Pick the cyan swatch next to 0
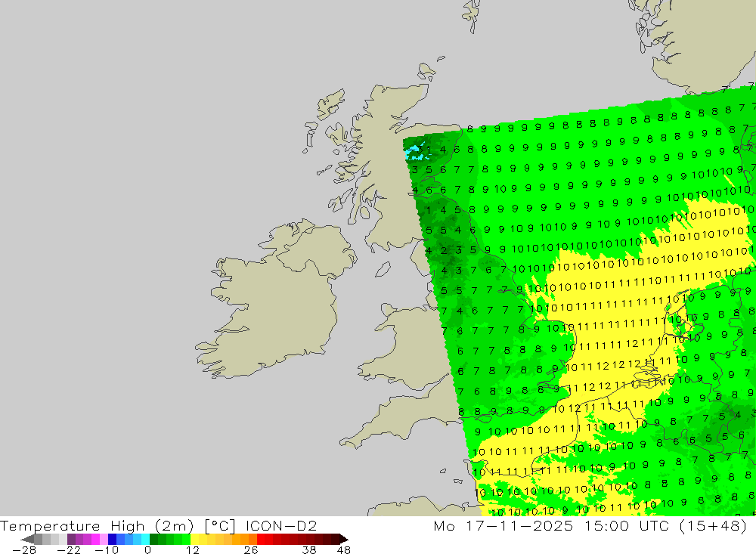 point(145,540)
